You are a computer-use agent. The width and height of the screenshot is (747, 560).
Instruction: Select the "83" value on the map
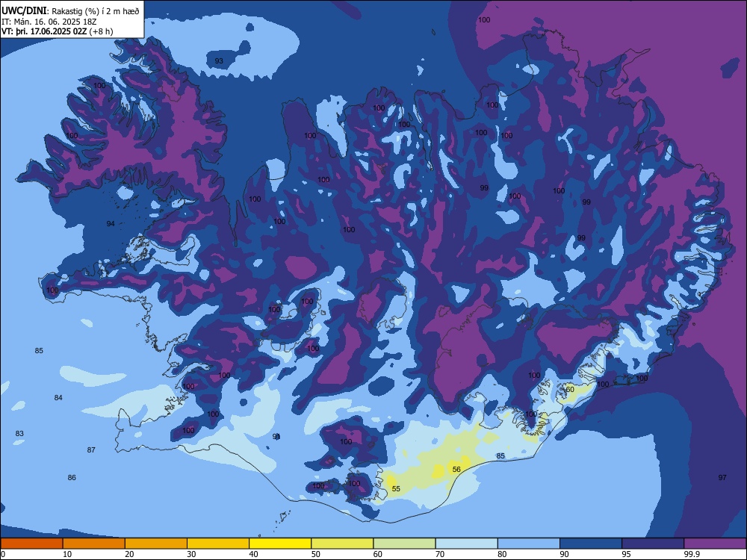19,433
